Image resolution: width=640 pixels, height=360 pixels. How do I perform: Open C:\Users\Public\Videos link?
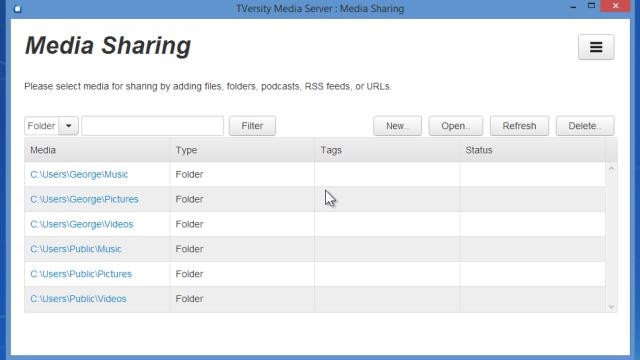click(78, 299)
